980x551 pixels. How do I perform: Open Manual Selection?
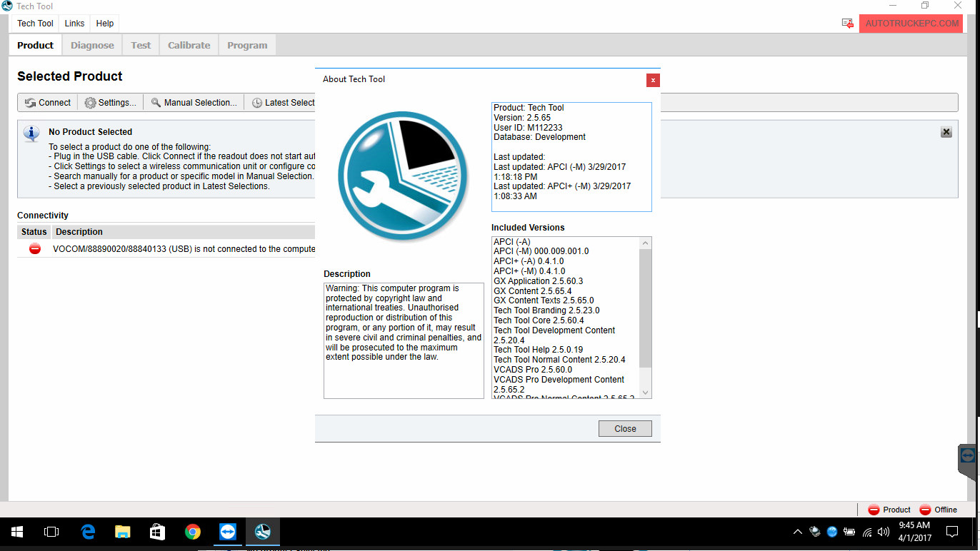click(x=194, y=103)
